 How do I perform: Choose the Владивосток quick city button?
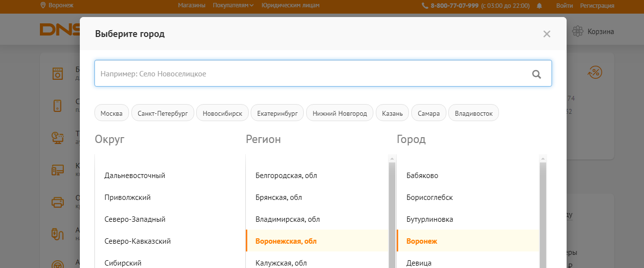[x=473, y=113]
